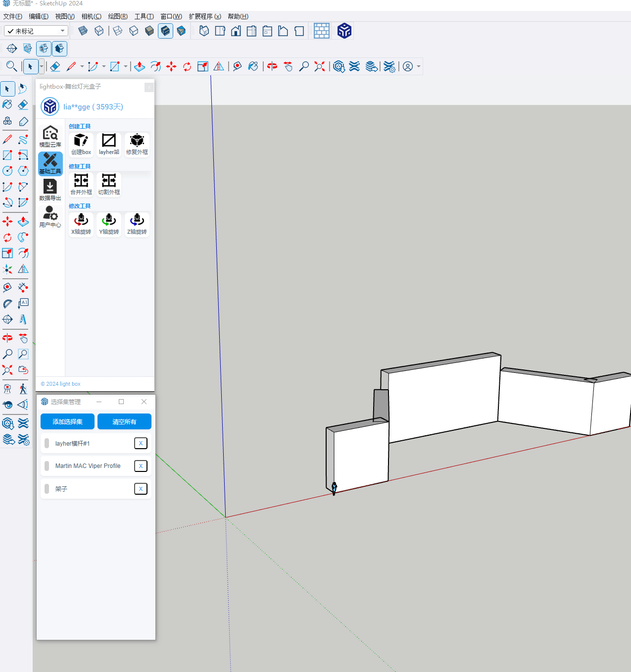This screenshot has width=631, height=672.
Task: Open the 扩展程序 menu
Action: pos(204,16)
